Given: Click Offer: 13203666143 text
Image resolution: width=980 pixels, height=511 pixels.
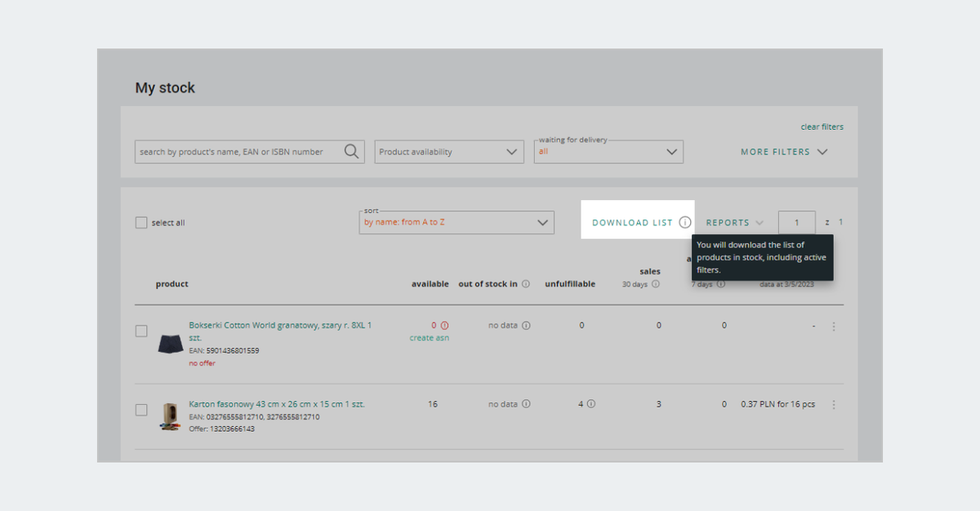Looking at the screenshot, I should coord(221,429).
